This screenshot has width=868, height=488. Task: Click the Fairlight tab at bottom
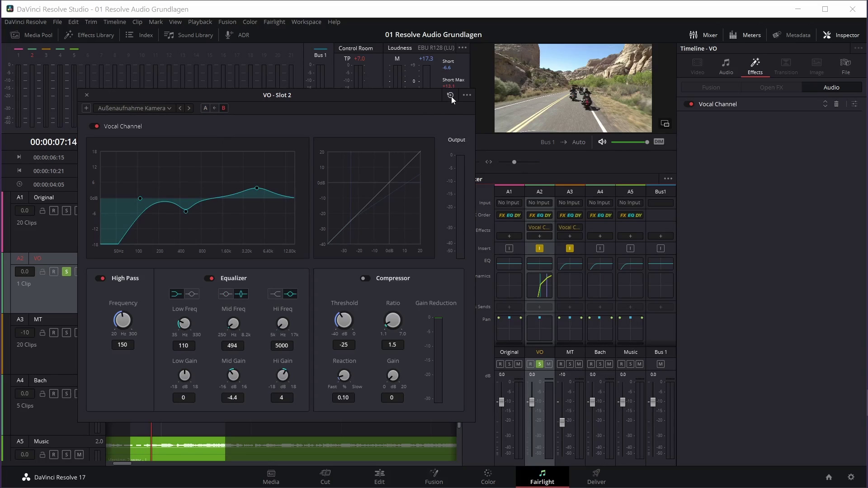pos(542,476)
